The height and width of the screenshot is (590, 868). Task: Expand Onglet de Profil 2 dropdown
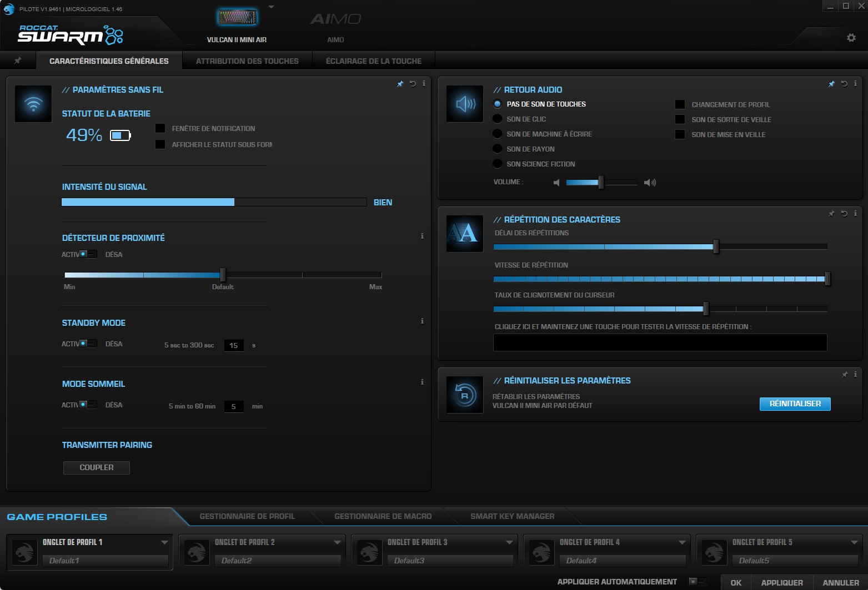[x=337, y=542]
